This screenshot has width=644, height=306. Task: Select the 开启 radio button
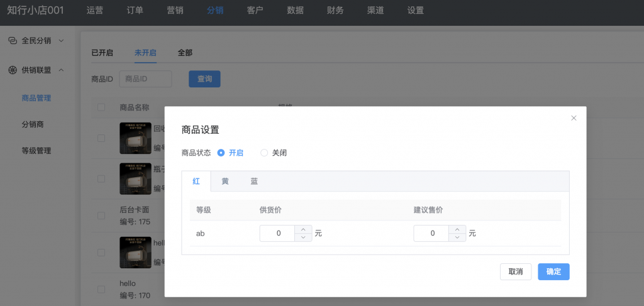(x=221, y=153)
